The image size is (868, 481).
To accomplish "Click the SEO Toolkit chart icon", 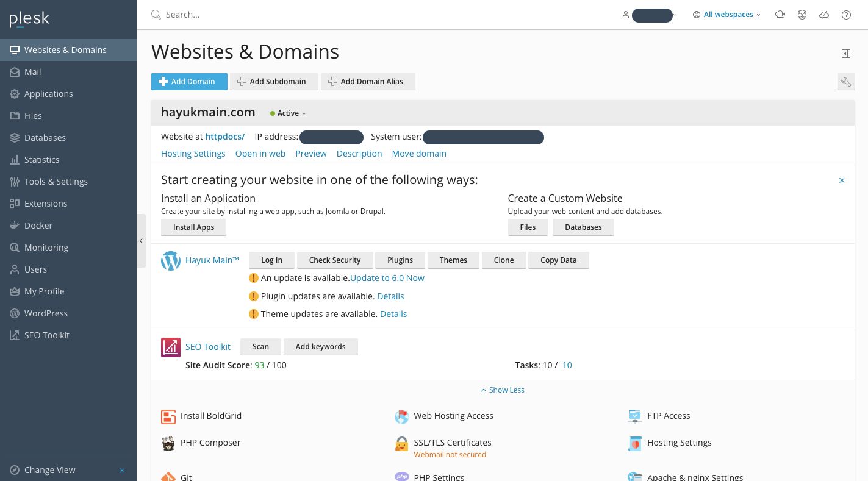I will point(171,347).
